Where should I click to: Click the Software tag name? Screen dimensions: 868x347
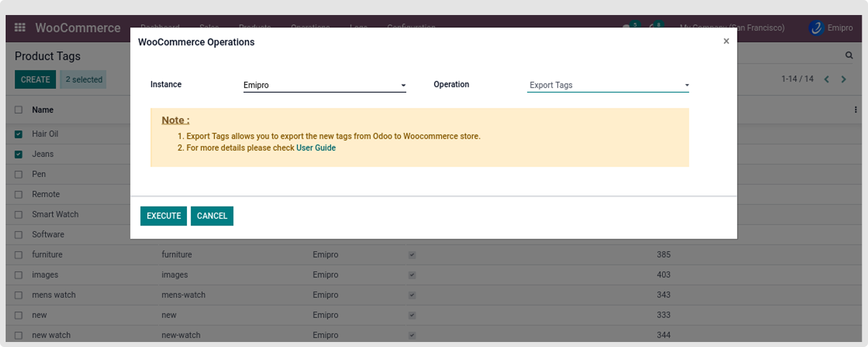point(48,234)
